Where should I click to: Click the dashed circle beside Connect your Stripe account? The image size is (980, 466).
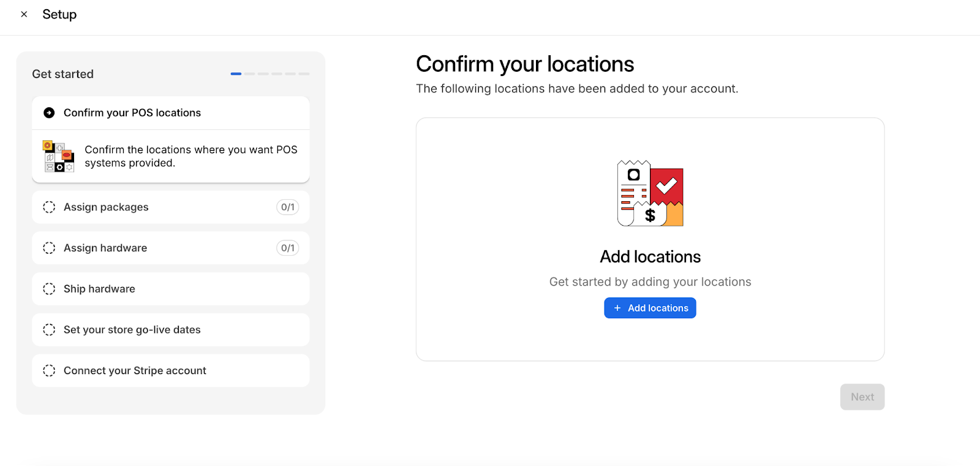(49, 370)
